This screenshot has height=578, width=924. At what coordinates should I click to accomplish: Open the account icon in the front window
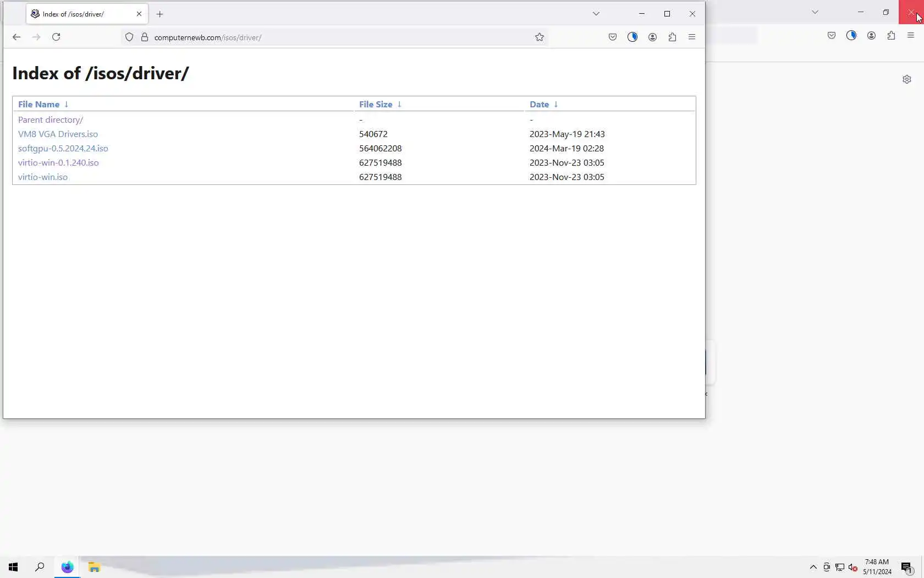pos(652,37)
